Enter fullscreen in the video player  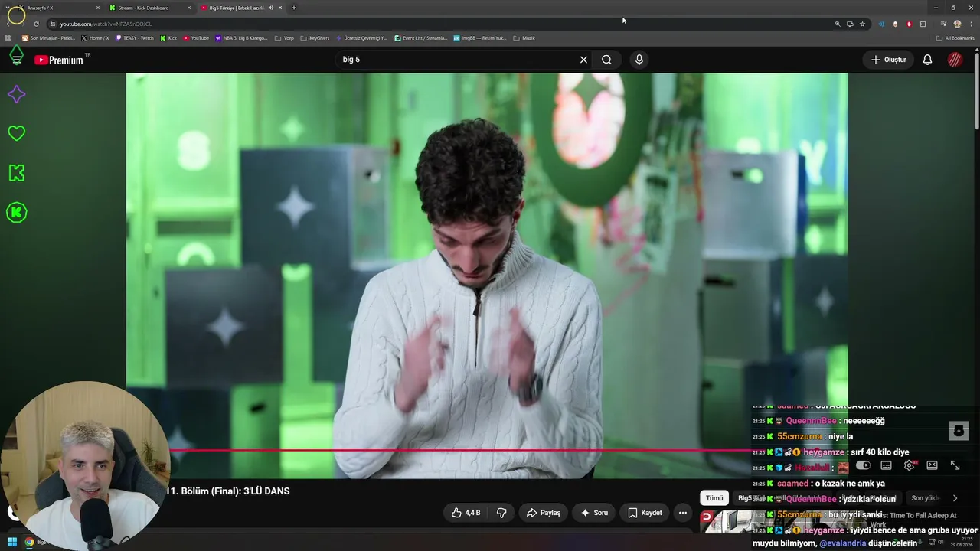pos(955,465)
